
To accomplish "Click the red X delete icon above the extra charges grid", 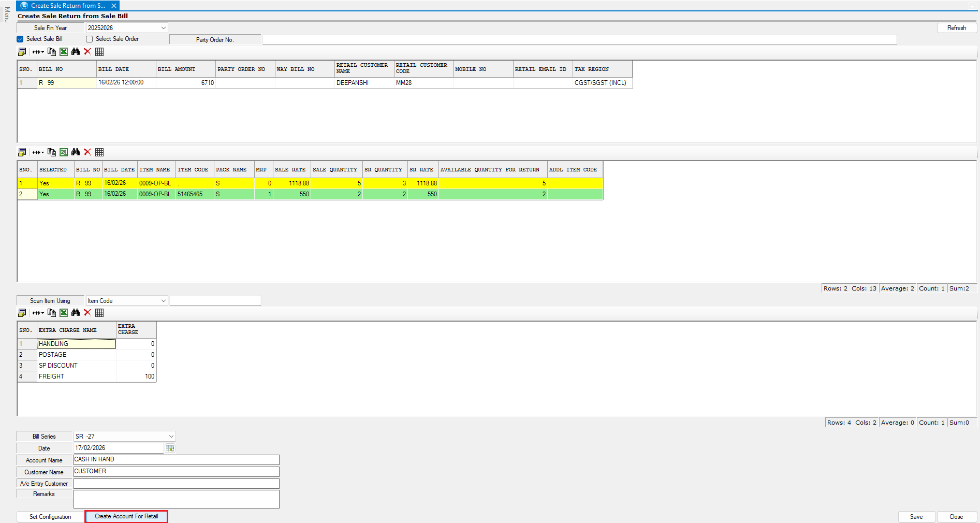I will click(x=87, y=313).
